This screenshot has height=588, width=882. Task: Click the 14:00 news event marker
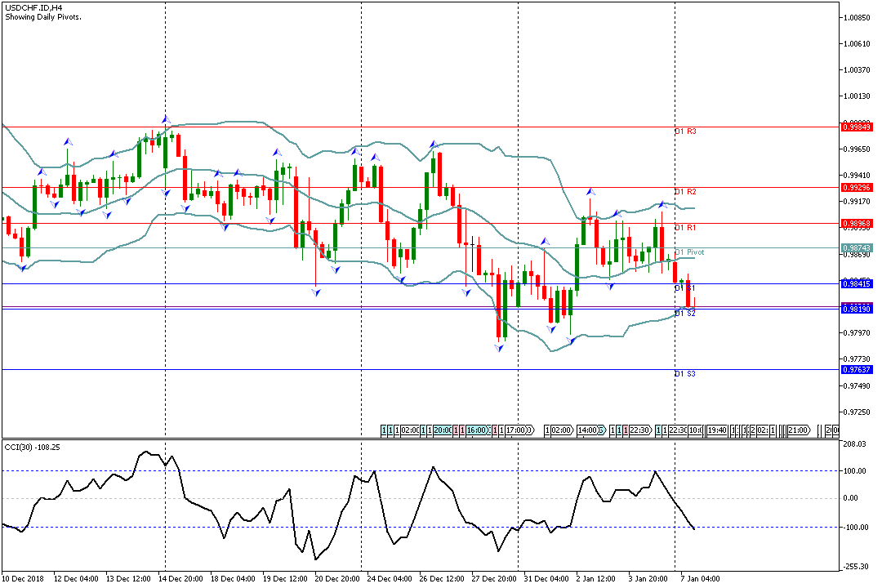click(587, 430)
